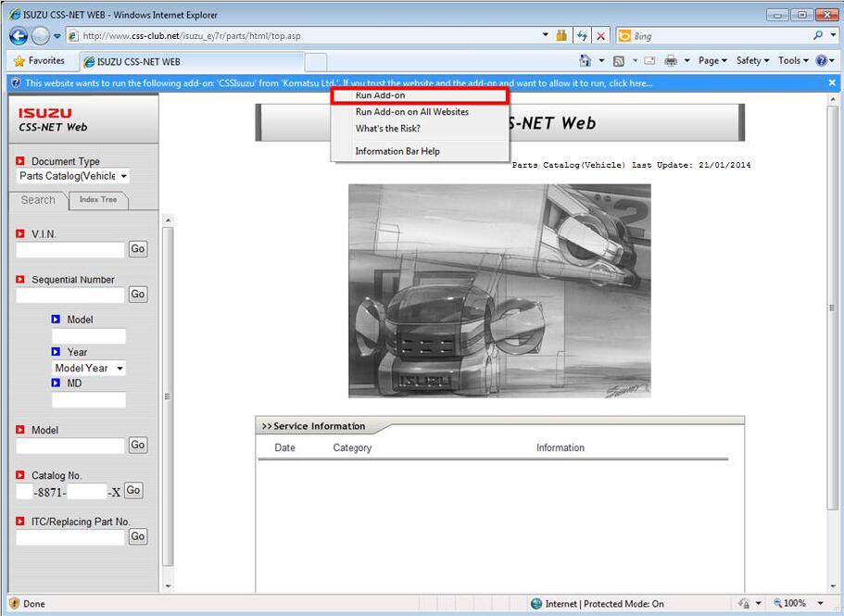The width and height of the screenshot is (844, 616).
Task: Click the Home icon in command bar
Action: (x=586, y=60)
